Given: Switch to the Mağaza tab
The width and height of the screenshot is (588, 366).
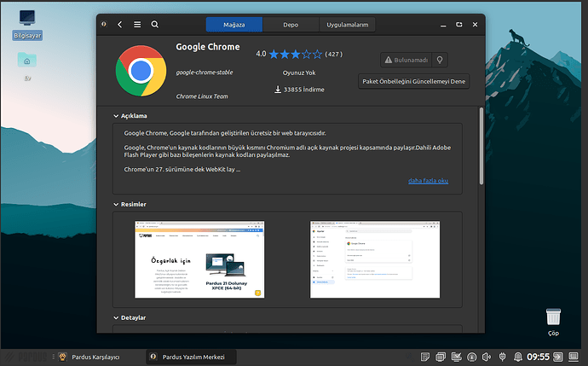Looking at the screenshot, I should tap(233, 25).
